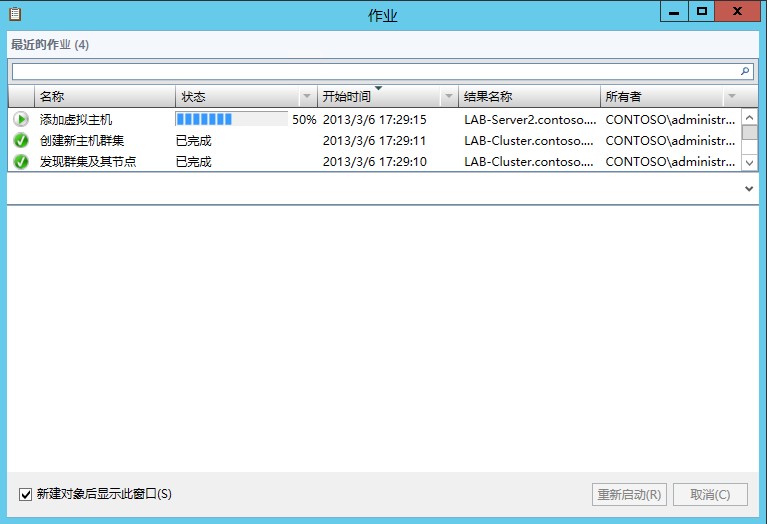Click the job list scrollbar down arrow
This screenshot has height=524, width=767.
click(x=749, y=162)
